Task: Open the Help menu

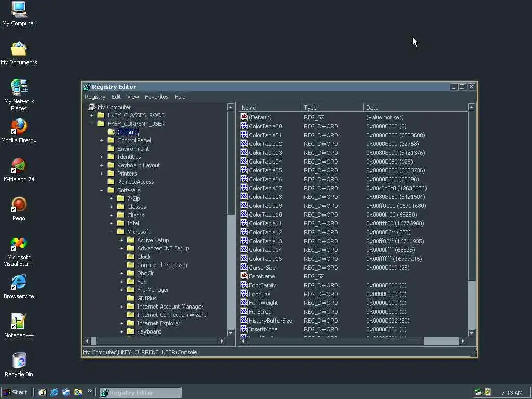Action: click(x=180, y=97)
